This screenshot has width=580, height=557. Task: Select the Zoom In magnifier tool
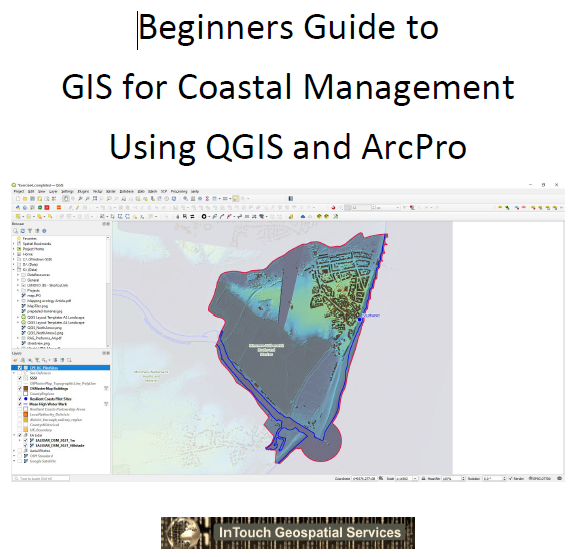tap(80, 199)
